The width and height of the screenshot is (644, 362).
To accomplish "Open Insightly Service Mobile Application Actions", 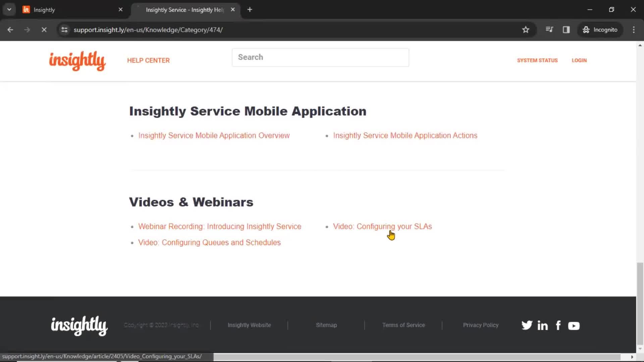I will click(x=405, y=136).
